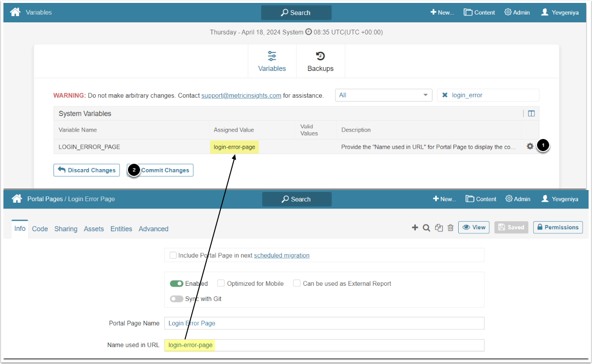This screenshot has height=364, width=592.
Task: Toggle the Enabled switch off
Action: [177, 283]
